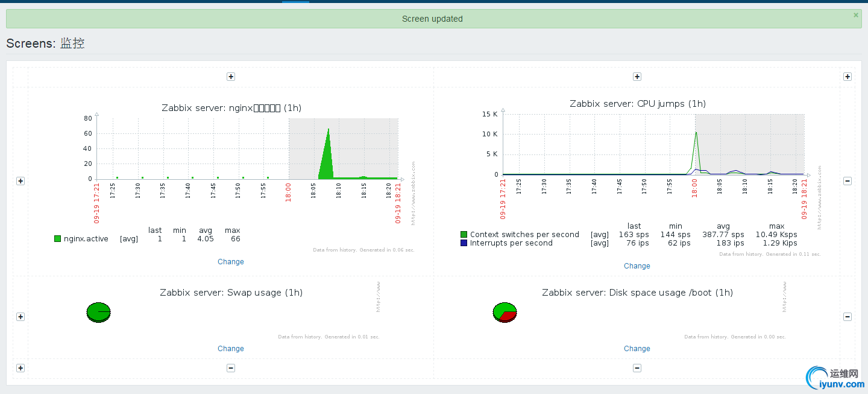Click the "Generated in 0.00 sec." note
Viewport: 868px width, 394px height.
tap(758, 337)
